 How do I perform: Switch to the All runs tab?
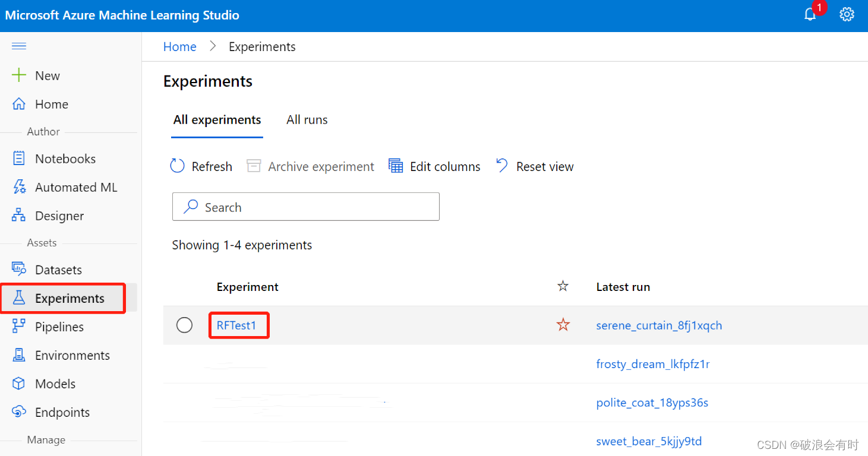point(307,120)
